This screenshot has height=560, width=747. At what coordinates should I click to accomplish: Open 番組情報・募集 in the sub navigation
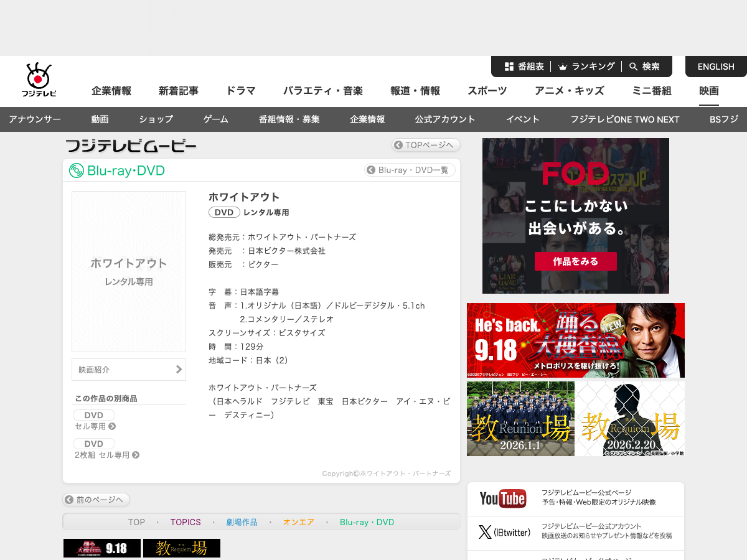point(289,119)
